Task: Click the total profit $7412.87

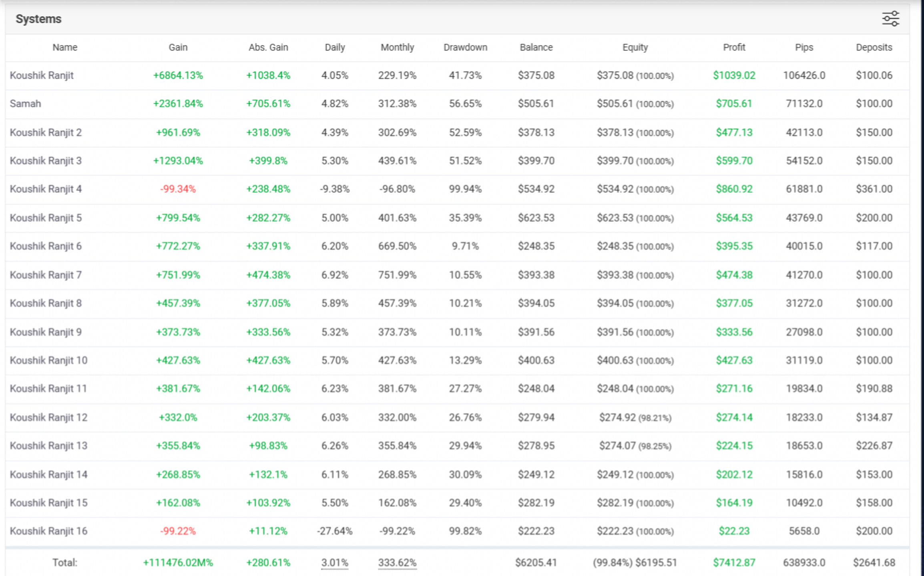Action: click(734, 563)
